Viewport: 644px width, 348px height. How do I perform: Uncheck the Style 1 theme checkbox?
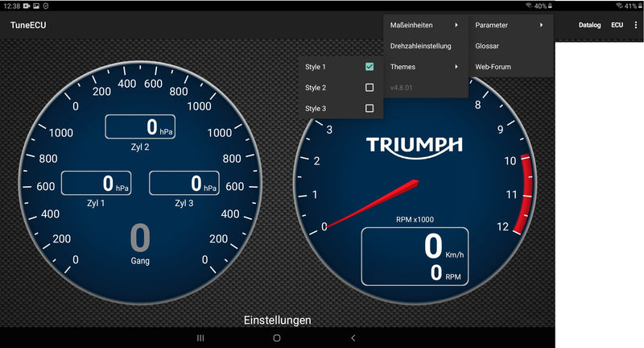pyautogui.click(x=369, y=66)
